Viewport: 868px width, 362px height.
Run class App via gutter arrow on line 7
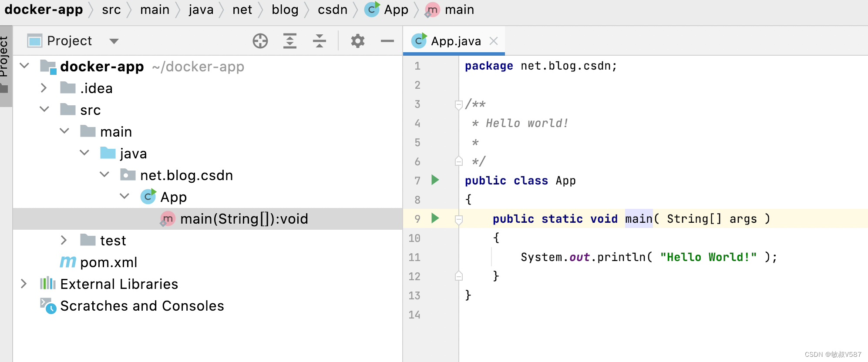(x=435, y=180)
